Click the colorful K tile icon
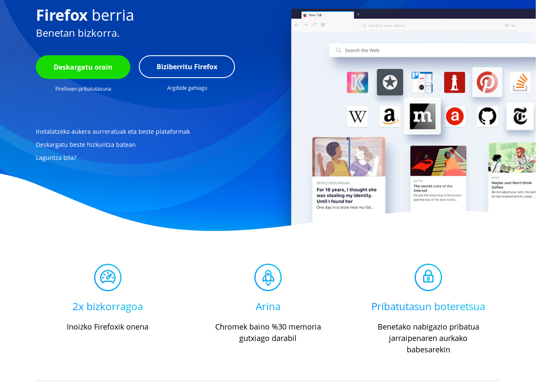The height and width of the screenshot is (392, 540). point(357,82)
